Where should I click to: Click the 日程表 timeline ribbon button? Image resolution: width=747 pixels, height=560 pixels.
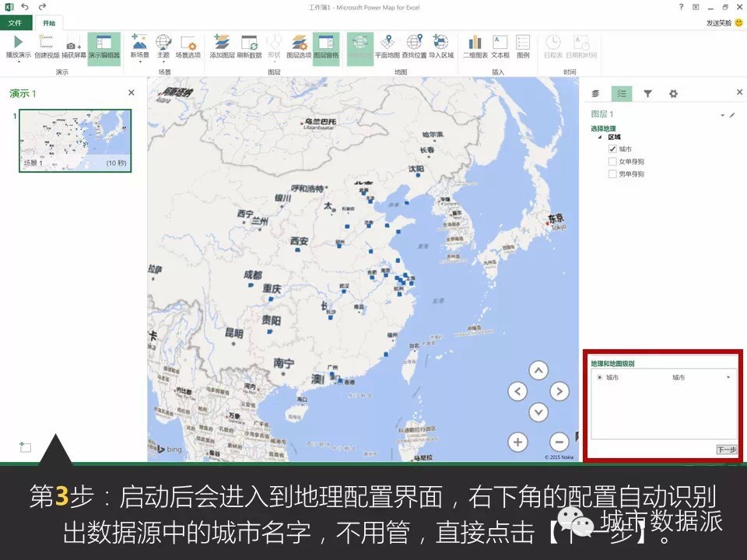coord(553,46)
